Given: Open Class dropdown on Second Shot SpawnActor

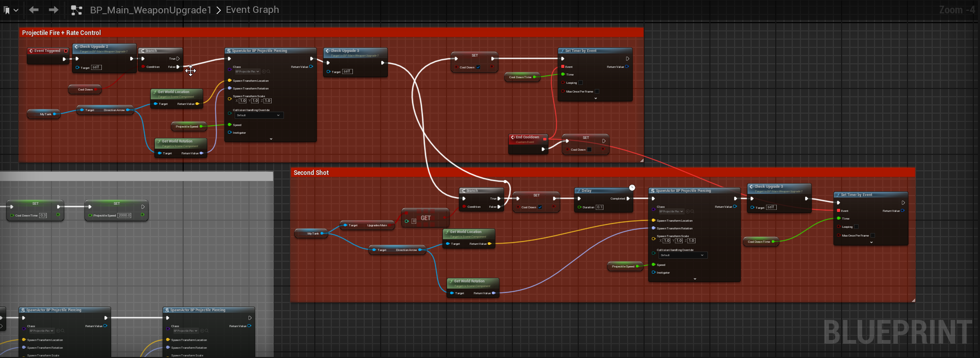Looking at the screenshot, I should pyautogui.click(x=671, y=211).
